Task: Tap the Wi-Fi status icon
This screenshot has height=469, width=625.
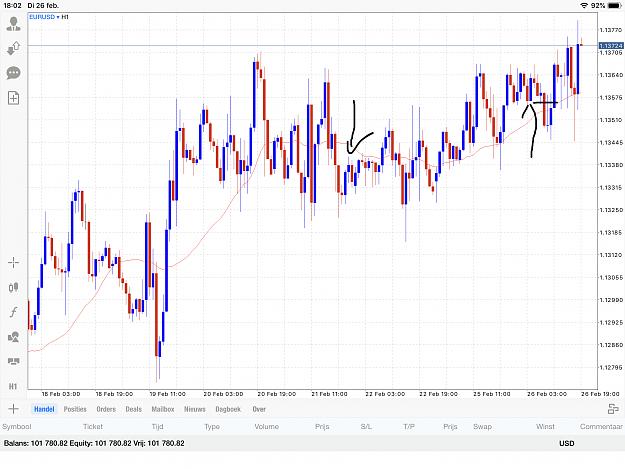Action: 584,5
